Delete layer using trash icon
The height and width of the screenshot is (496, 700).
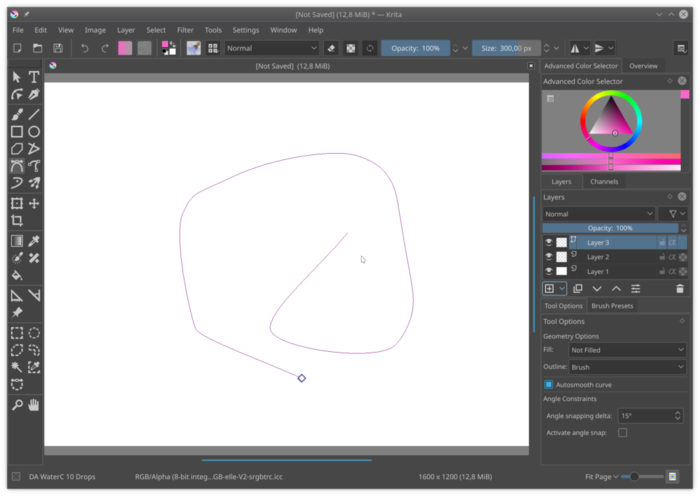point(680,289)
